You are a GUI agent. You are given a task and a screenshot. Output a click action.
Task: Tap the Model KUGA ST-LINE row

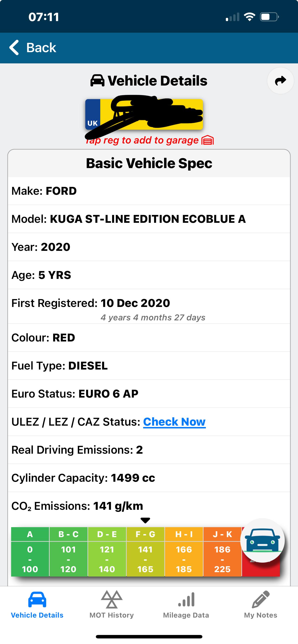point(149,219)
